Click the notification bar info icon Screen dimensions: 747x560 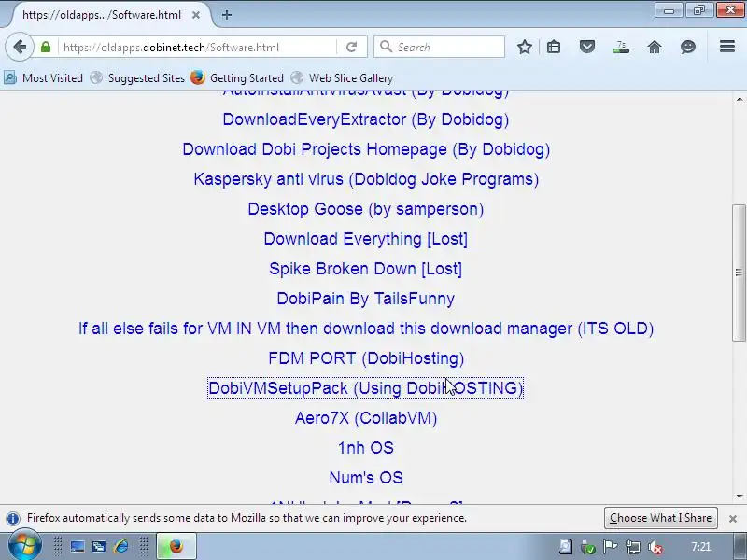13,518
